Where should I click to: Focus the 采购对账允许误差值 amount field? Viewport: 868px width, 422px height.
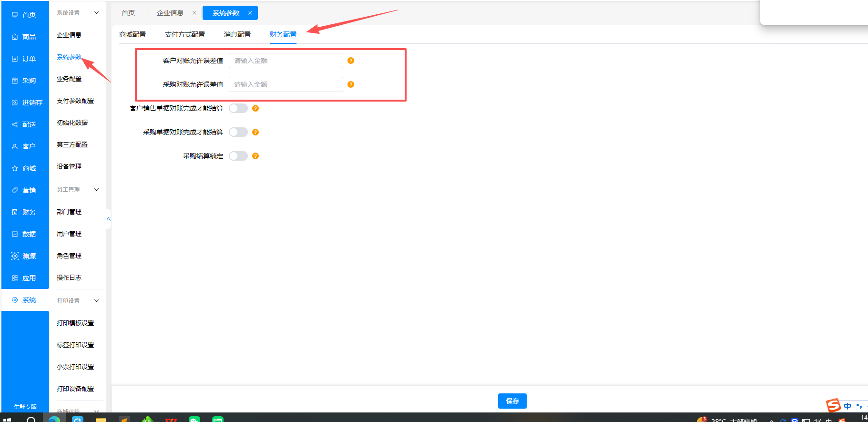point(286,84)
